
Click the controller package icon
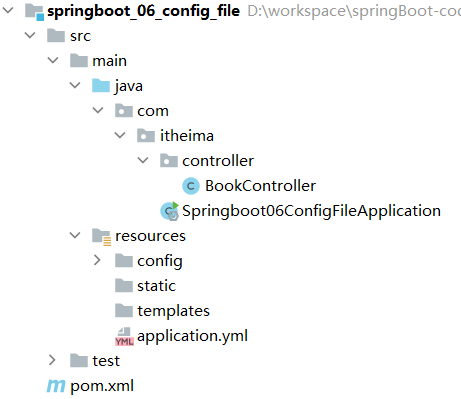[168, 160]
